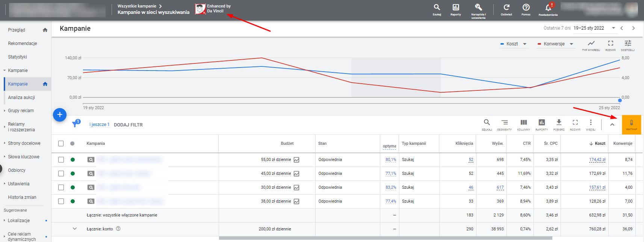Viewport: 644px width, 242px height.
Task: Open Raporty in the top bar
Action: pyautogui.click(x=455, y=10)
